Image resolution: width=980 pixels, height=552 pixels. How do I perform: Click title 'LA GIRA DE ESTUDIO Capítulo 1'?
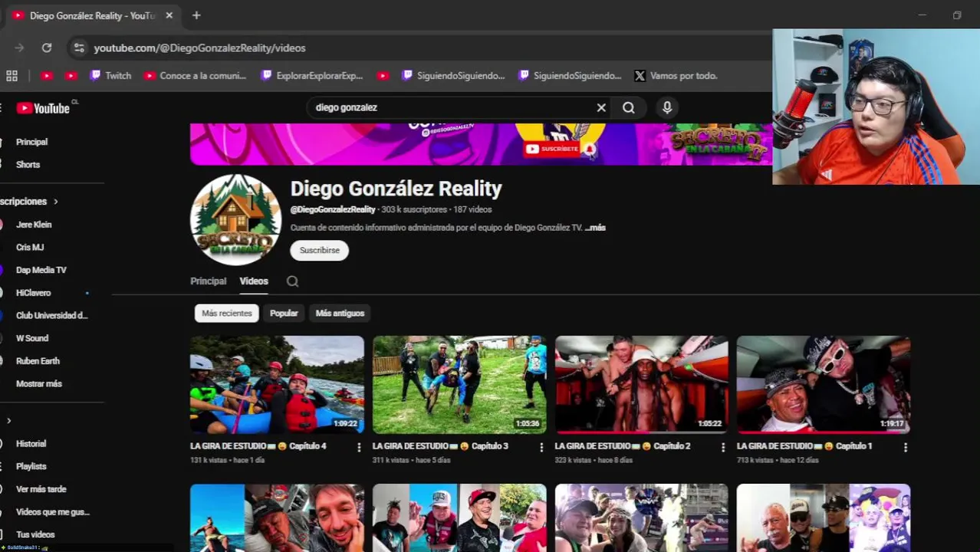pyautogui.click(x=804, y=446)
